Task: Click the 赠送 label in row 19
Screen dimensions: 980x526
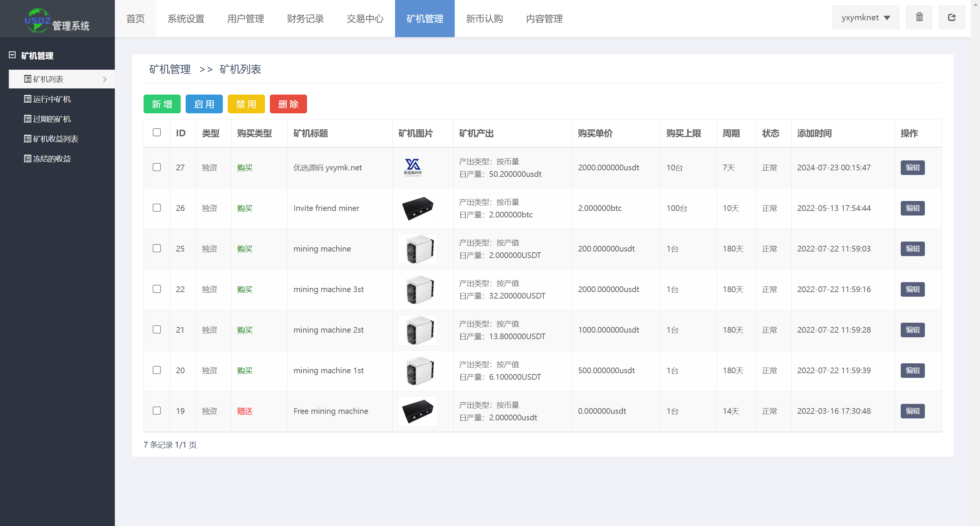Action: [x=245, y=411]
